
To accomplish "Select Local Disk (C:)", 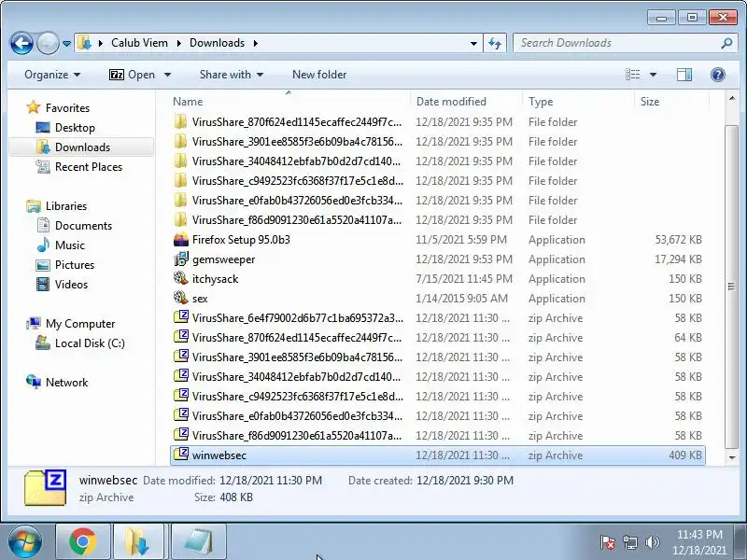I will (x=90, y=343).
